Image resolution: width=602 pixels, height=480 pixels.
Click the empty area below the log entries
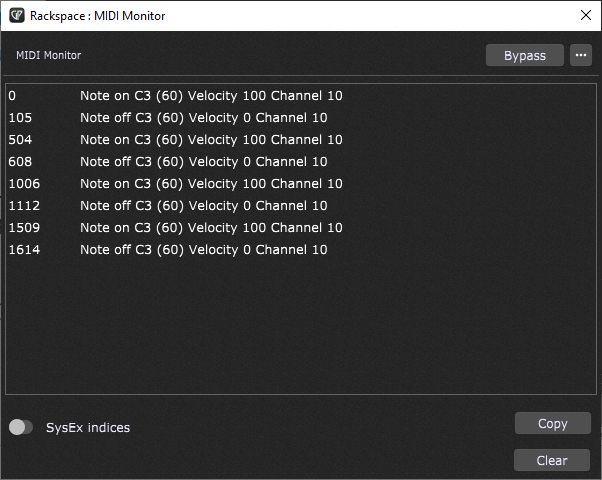(300, 330)
